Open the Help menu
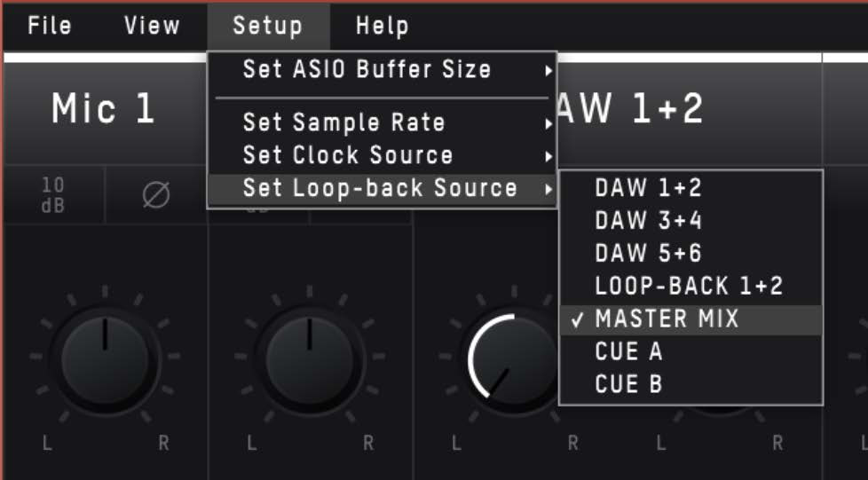This screenshot has width=868, height=480. (383, 26)
